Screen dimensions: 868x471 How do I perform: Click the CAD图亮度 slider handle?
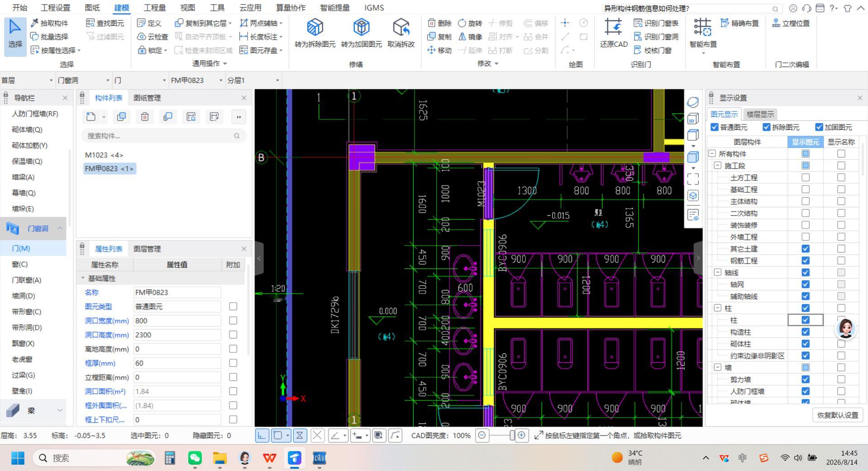(512, 435)
